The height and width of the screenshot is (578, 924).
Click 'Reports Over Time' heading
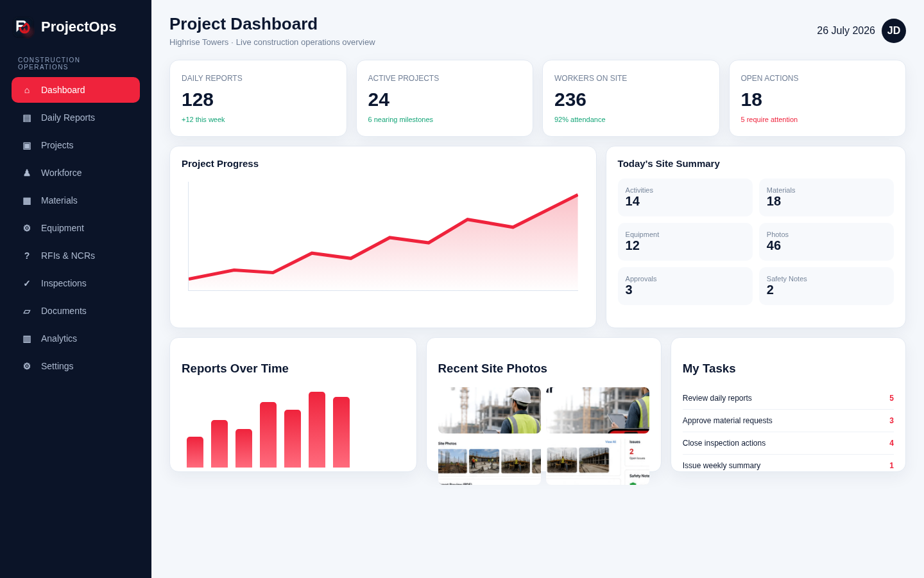pos(235,369)
